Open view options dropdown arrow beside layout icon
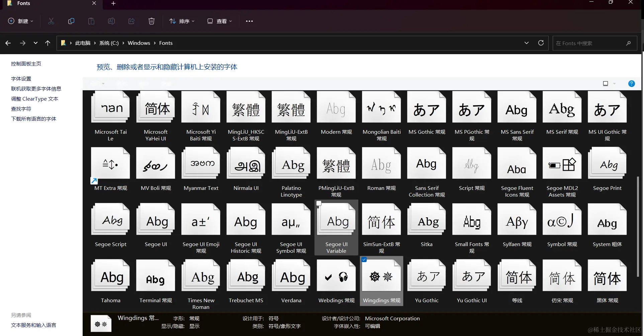This screenshot has height=336, width=644. (614, 84)
